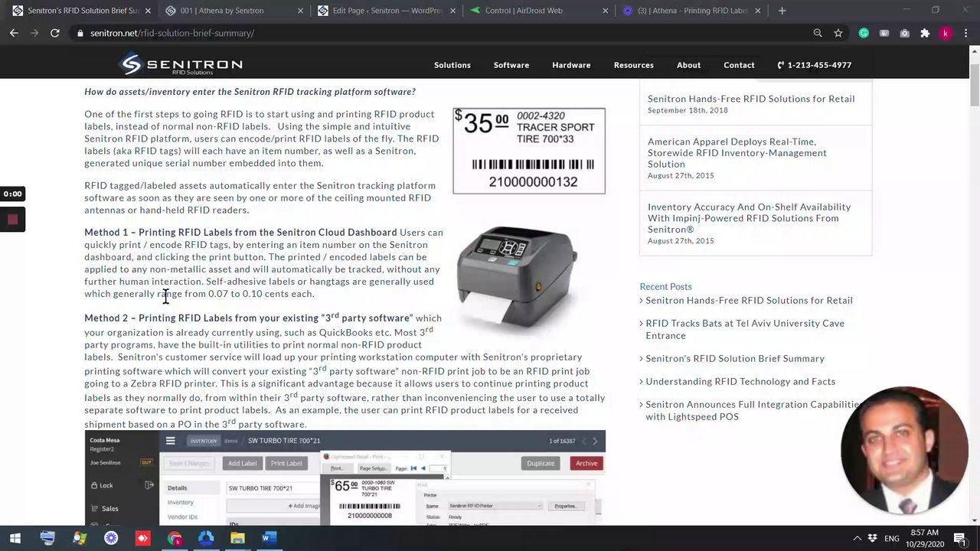This screenshot has width=980, height=551.
Task: Open the zoom magnifier icon in address bar
Action: 818,33
